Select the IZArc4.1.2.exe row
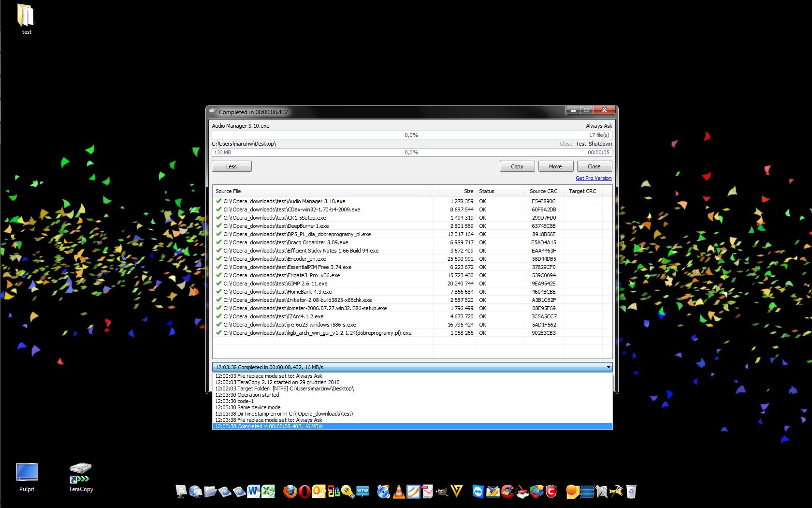Image resolution: width=812 pixels, height=508 pixels. coord(412,316)
